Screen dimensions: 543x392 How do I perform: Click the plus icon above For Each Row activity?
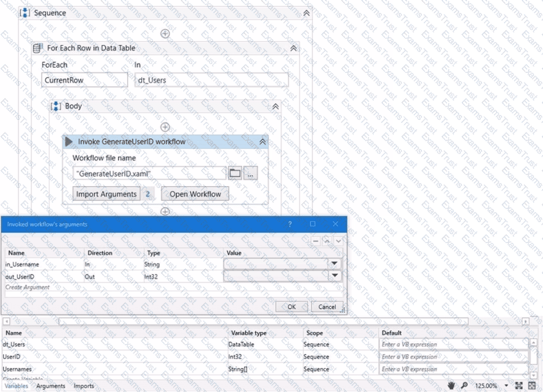tap(165, 33)
